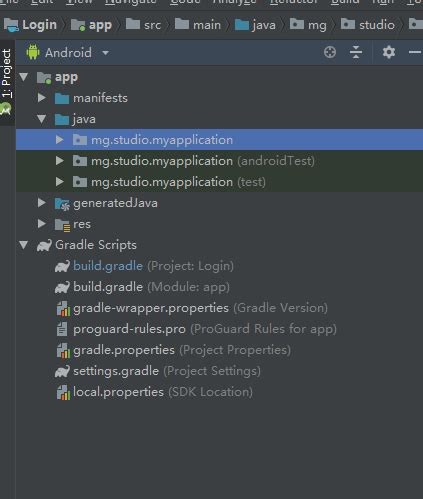Click the java folder icon in the tree

[62, 119]
